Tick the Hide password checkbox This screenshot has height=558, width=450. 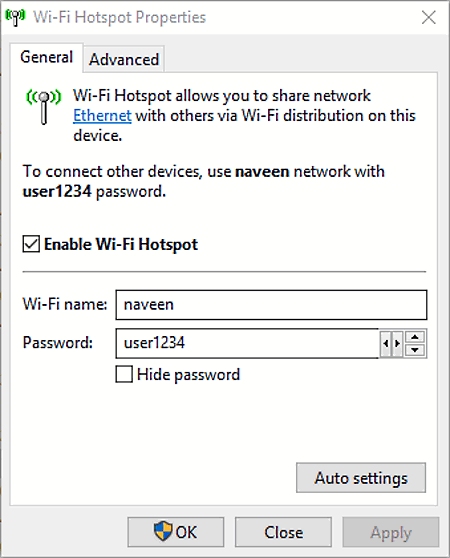[124, 374]
